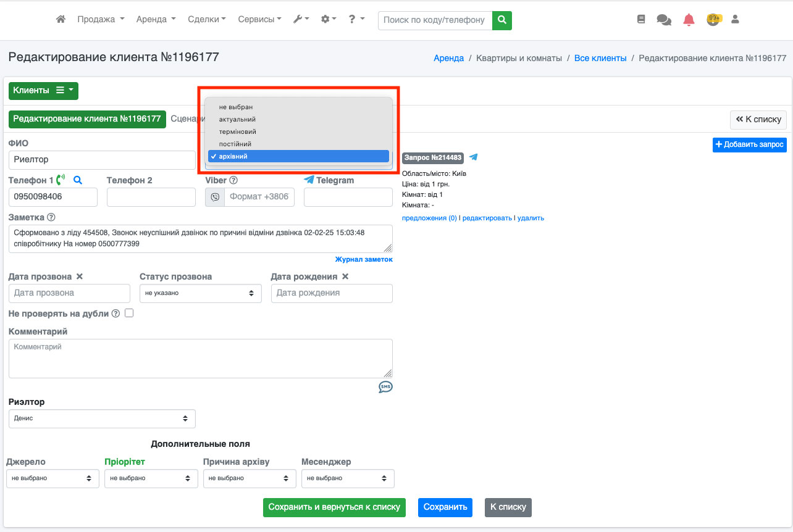
Task: Open the Журнал заметок link
Action: click(364, 259)
